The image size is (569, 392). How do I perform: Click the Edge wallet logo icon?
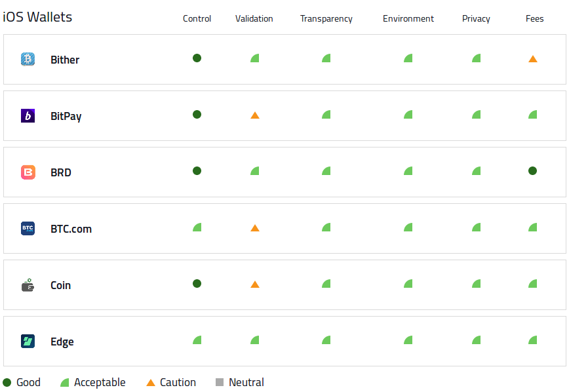[x=28, y=341]
